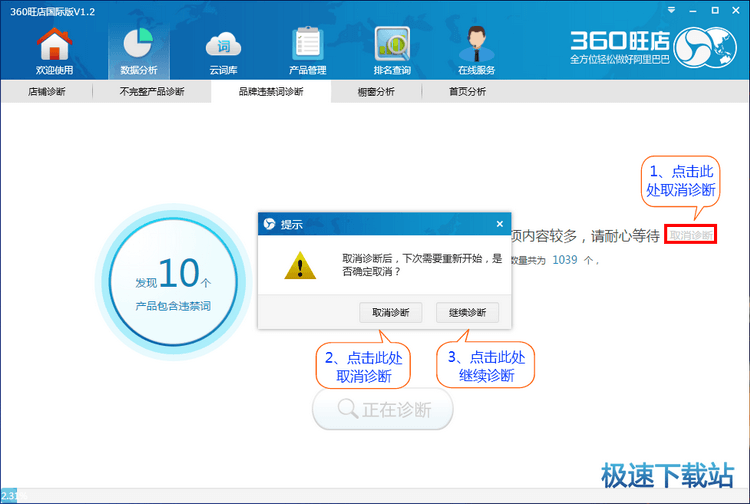Image resolution: width=750 pixels, height=504 pixels.
Task: Select 品牌违禁词诊断 tab
Action: click(x=271, y=91)
